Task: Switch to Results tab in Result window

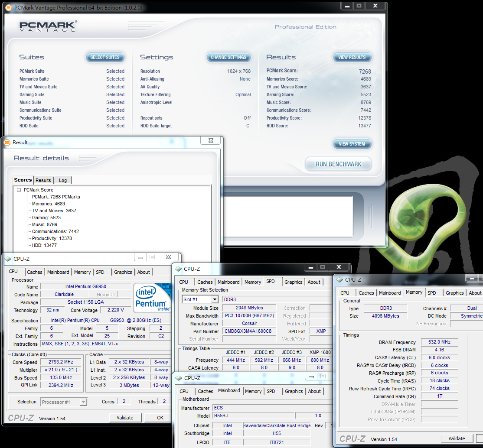Action: (43, 180)
